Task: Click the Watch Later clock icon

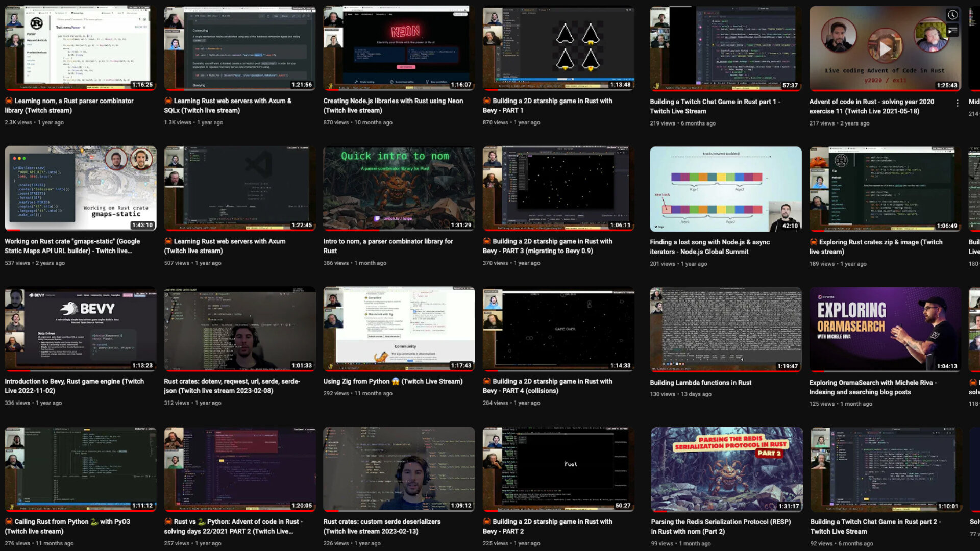Action: [x=952, y=15]
